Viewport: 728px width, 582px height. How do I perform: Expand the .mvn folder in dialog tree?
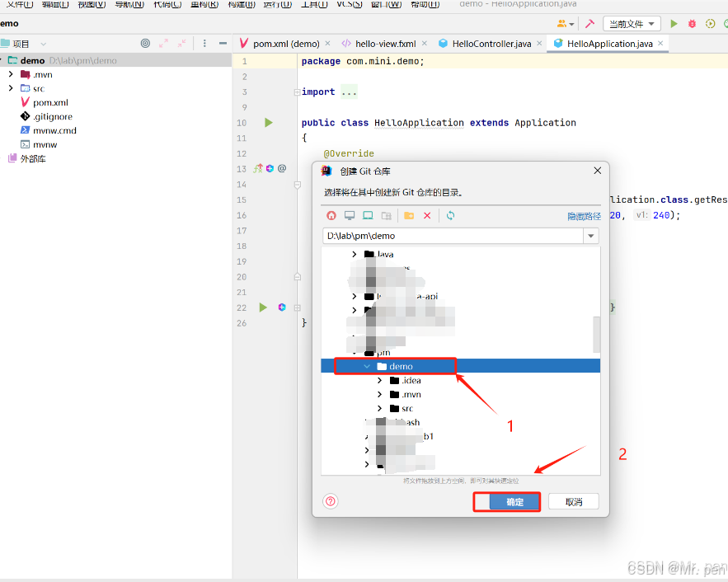click(x=379, y=394)
